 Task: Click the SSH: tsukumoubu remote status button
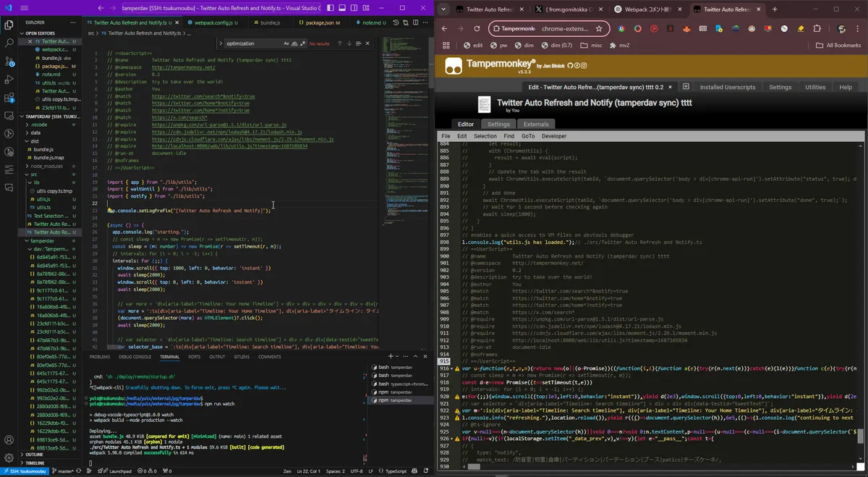pos(25,471)
